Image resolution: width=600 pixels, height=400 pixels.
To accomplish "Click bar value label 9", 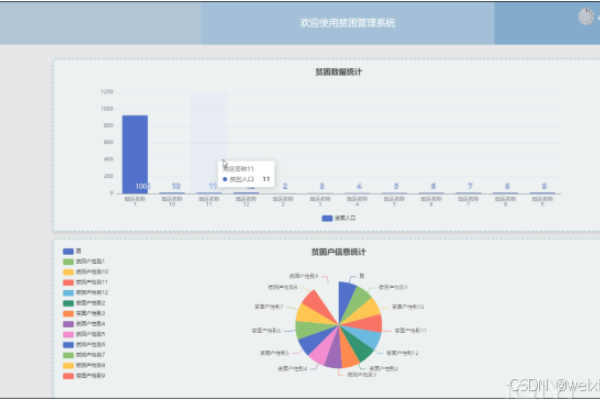I will point(544,186).
